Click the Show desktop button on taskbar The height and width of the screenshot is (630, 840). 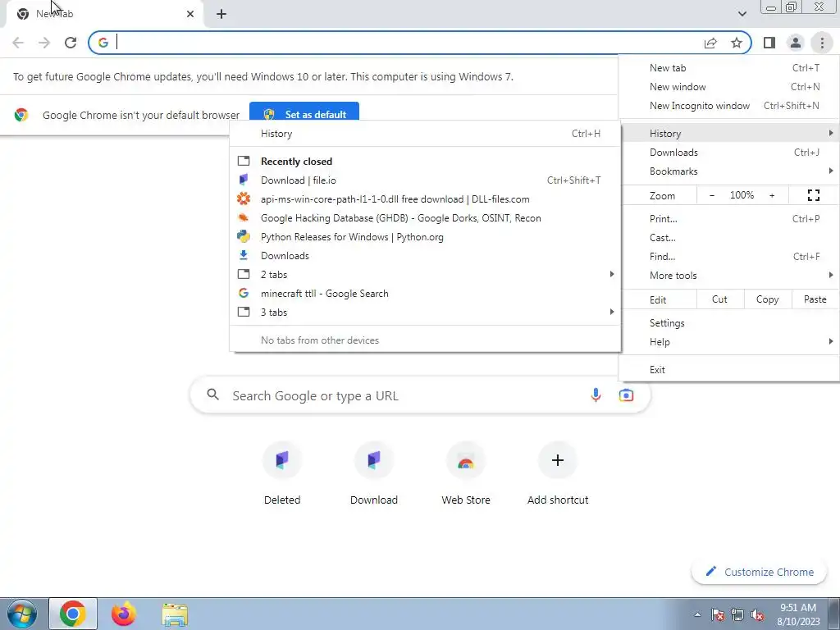click(x=834, y=614)
